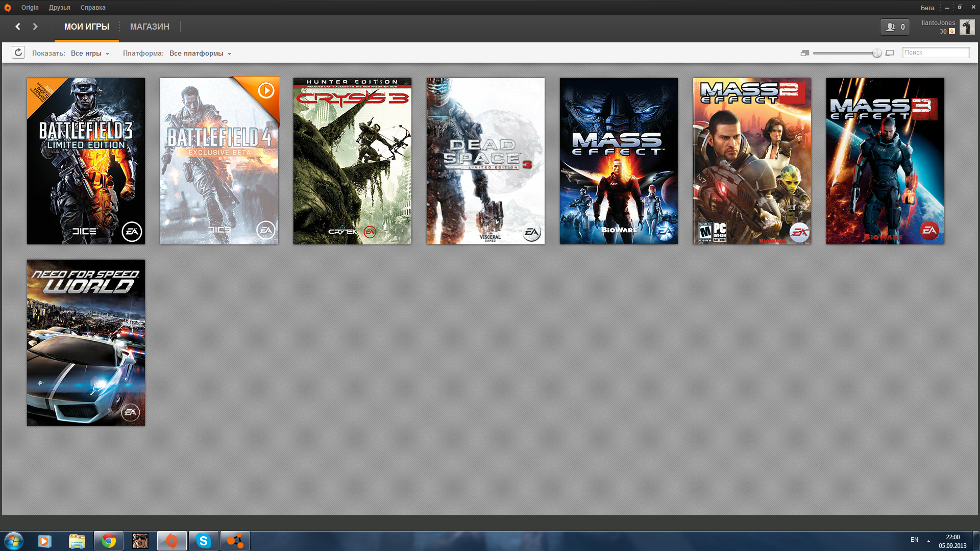Image resolution: width=980 pixels, height=551 pixels.
Task: Select Mass Effect 2 cover
Action: tap(752, 161)
